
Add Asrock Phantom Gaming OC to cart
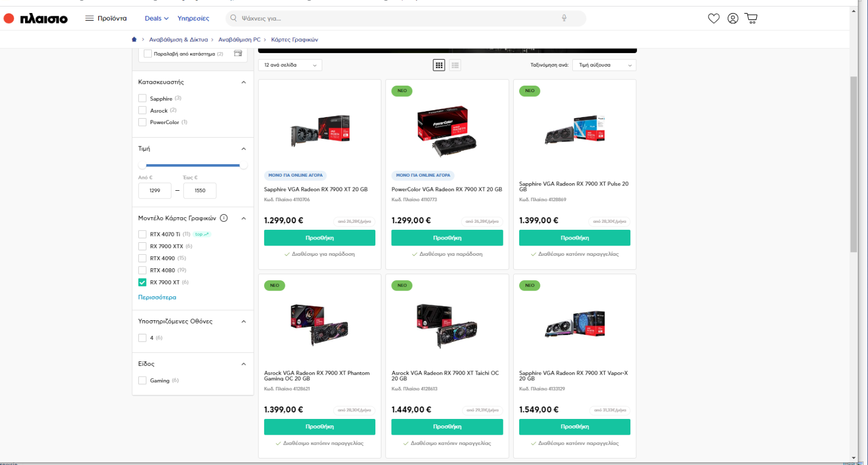(320, 427)
